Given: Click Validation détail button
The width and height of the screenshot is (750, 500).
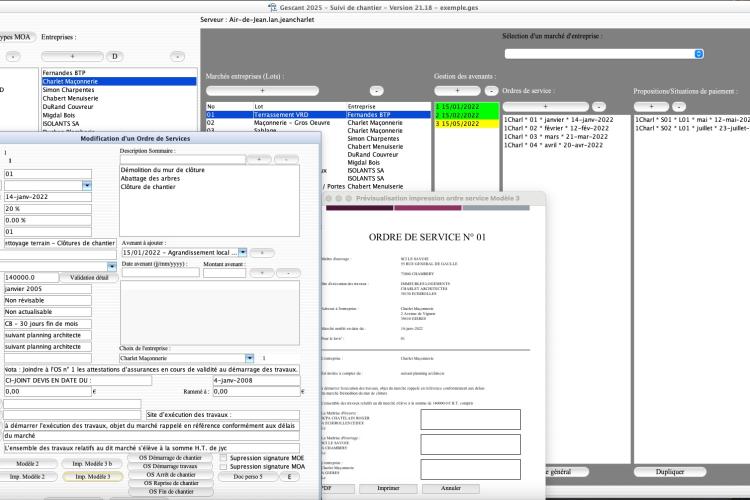Looking at the screenshot, I should point(89,278).
